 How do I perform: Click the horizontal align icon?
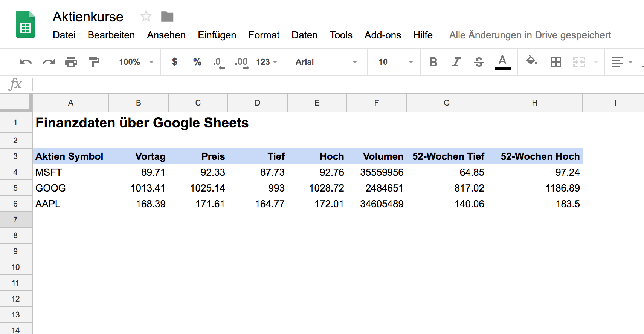point(617,62)
